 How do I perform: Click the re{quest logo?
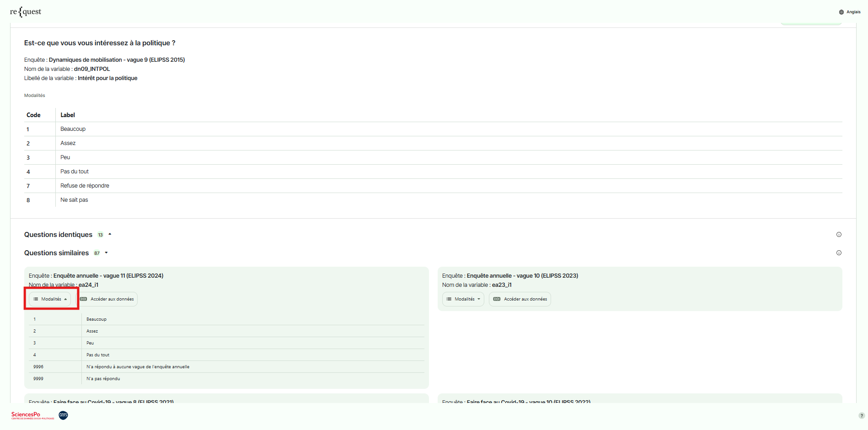point(26,11)
